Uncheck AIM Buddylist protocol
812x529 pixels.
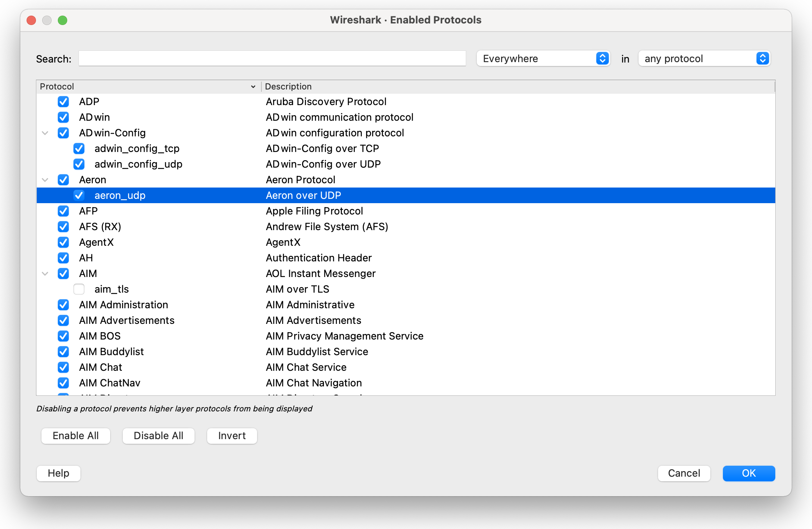click(x=63, y=352)
